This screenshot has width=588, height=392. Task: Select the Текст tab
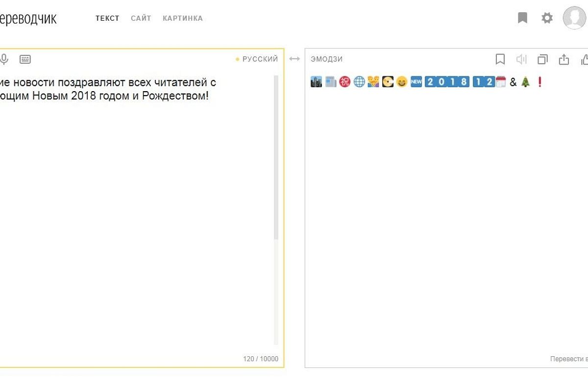[107, 18]
